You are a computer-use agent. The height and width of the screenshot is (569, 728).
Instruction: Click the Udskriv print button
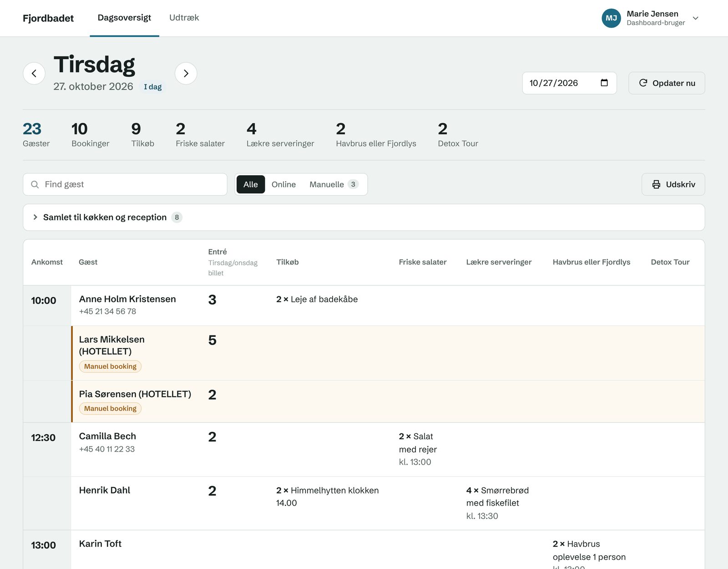pyautogui.click(x=673, y=184)
